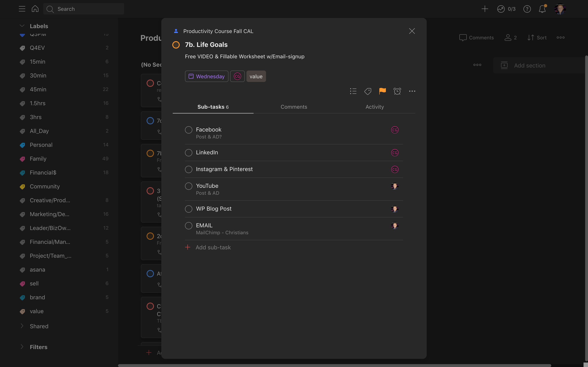This screenshot has width=588, height=367.
Task: Change the Wednesday due date
Action: tap(207, 76)
